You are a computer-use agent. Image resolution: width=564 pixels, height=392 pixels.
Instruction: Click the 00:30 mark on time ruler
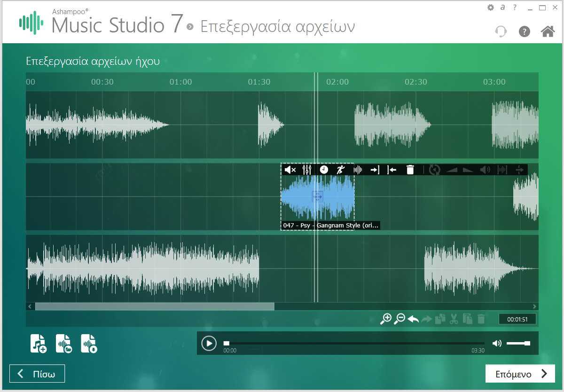click(102, 82)
